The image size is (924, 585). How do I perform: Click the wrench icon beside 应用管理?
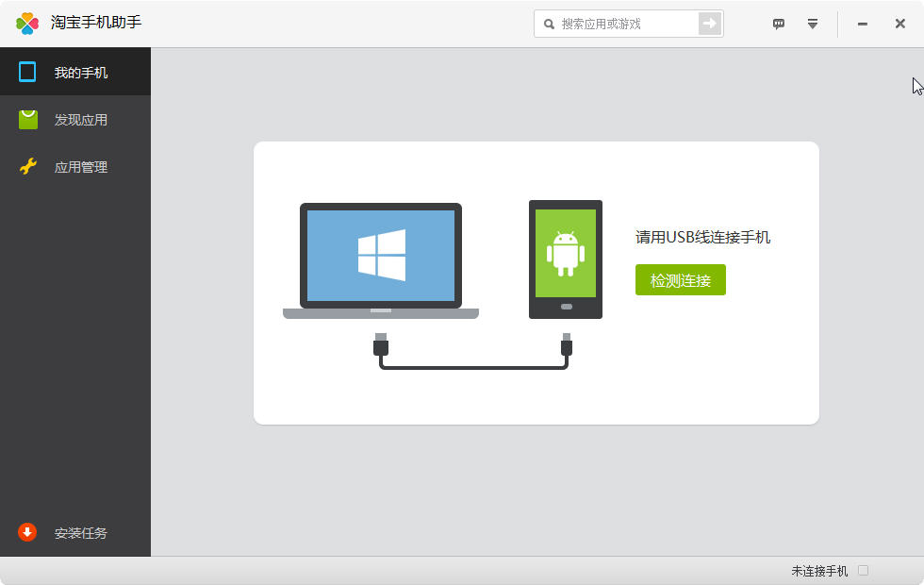tap(29, 166)
